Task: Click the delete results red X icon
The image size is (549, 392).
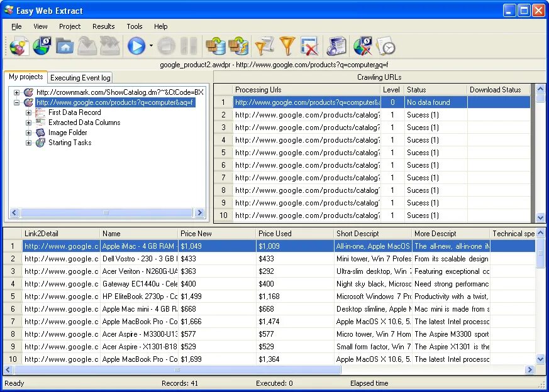Action: tap(309, 46)
